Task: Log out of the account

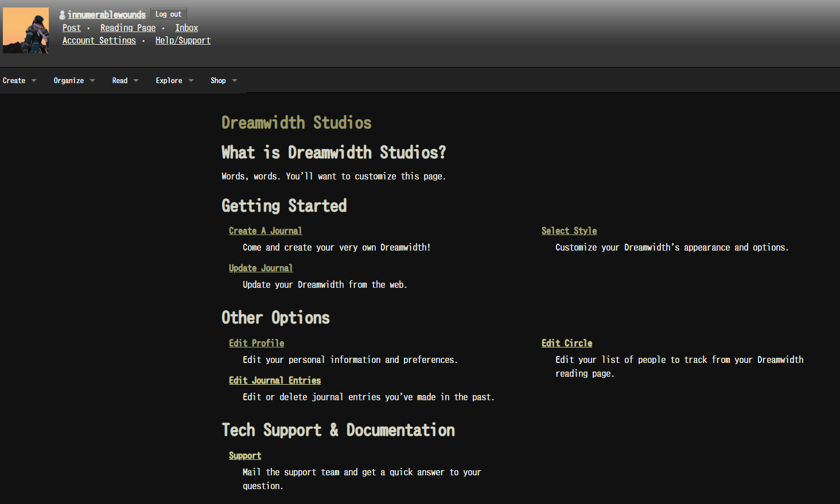Action: click(168, 14)
